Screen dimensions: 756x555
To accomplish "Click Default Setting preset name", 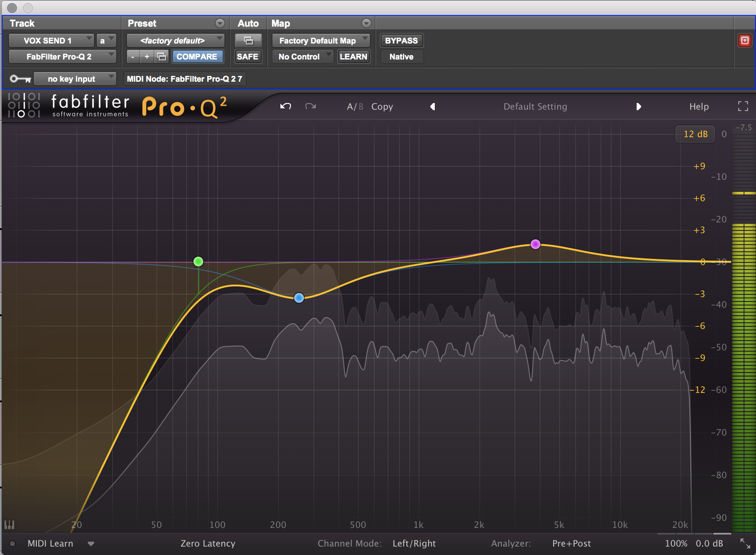I will pos(535,107).
